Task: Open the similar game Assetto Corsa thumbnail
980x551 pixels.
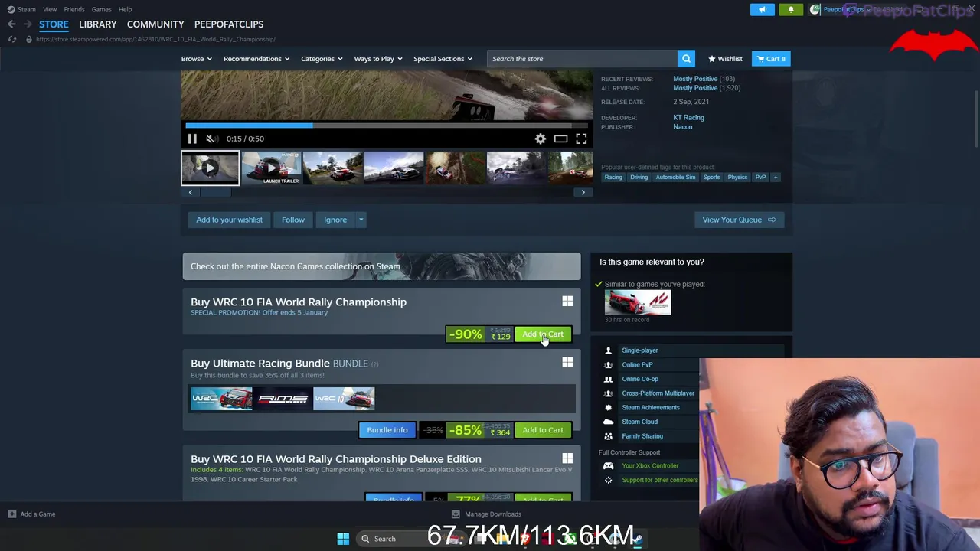Action: 638,303
